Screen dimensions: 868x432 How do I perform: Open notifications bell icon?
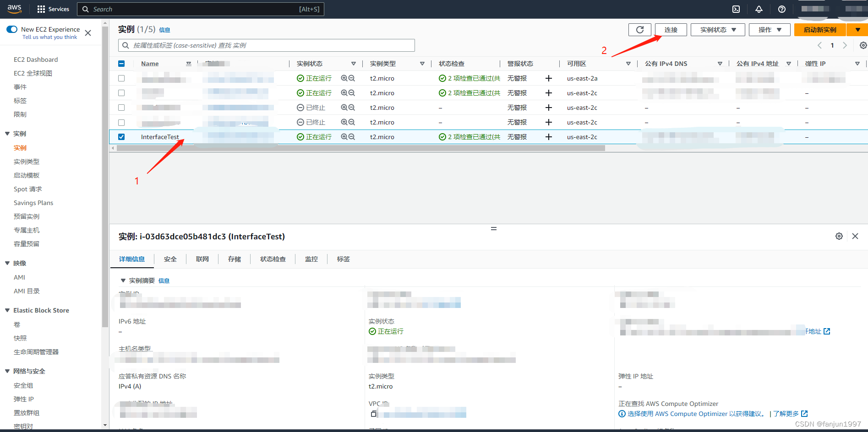point(759,9)
